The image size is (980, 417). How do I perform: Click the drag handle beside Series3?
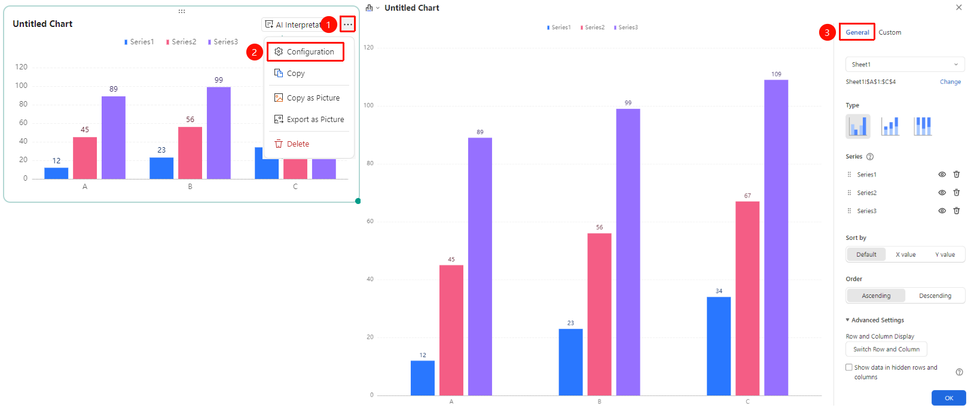coord(849,211)
